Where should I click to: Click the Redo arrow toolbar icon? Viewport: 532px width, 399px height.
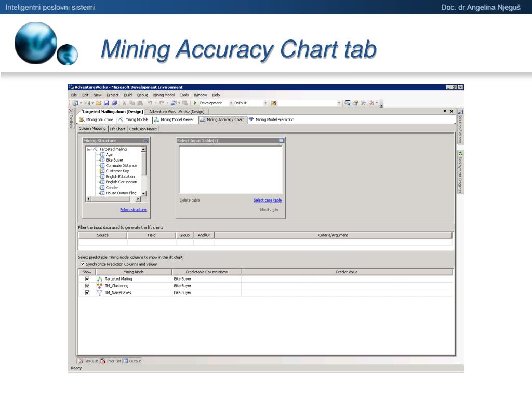[x=162, y=103]
